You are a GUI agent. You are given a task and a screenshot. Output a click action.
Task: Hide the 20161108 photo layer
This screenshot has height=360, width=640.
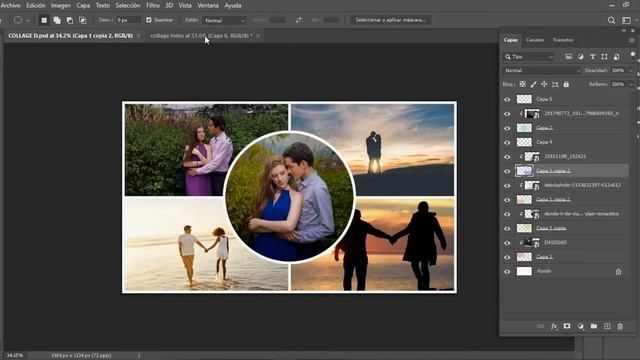pos(507,157)
